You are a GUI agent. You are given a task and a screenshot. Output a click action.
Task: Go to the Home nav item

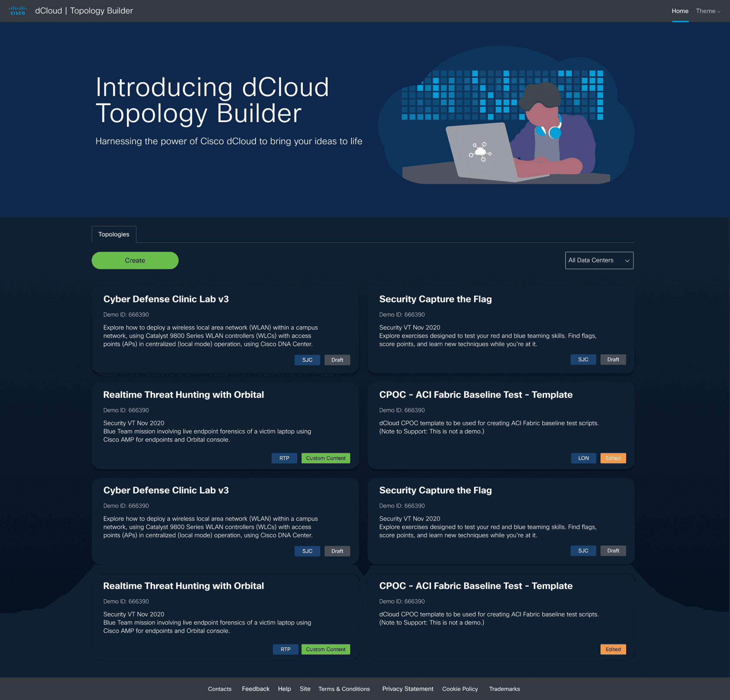(680, 11)
